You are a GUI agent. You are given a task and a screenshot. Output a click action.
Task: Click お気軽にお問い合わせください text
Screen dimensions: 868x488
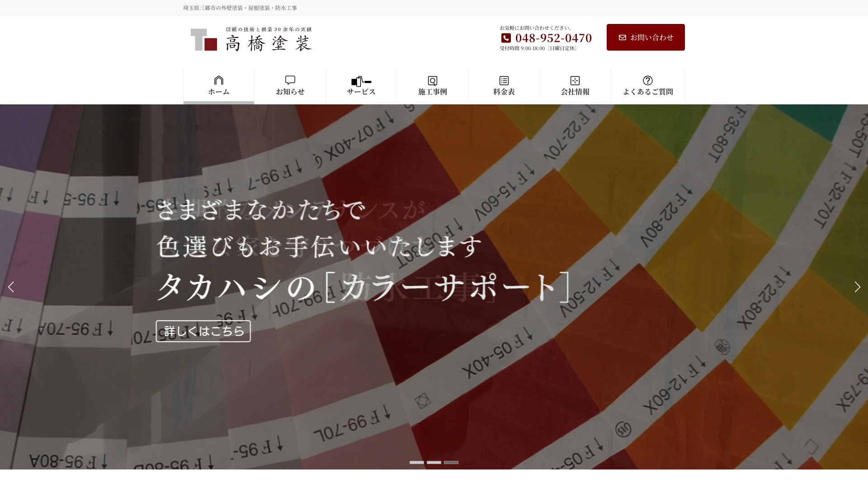[536, 28]
